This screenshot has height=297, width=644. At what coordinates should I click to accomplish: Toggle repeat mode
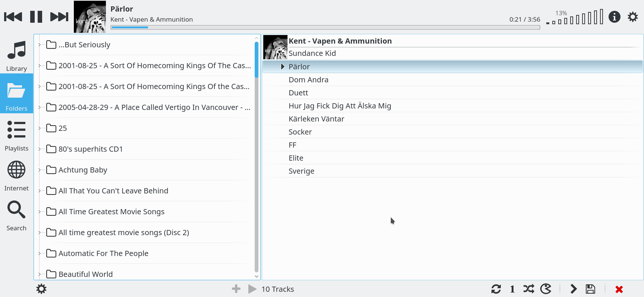click(x=496, y=289)
